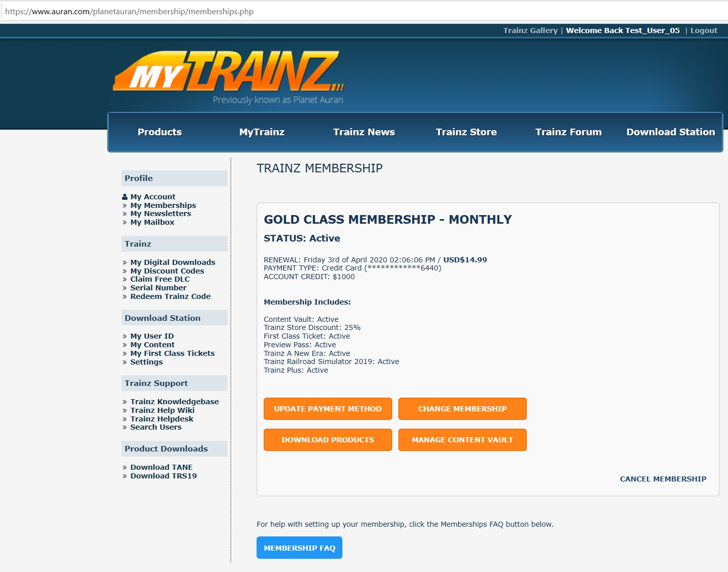Viewport: 728px width, 572px height.
Task: Open the Membership FAQ button
Action: 299,548
